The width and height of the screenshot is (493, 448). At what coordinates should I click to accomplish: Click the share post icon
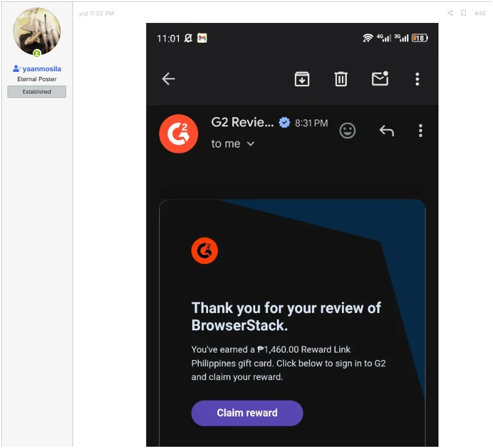[450, 13]
